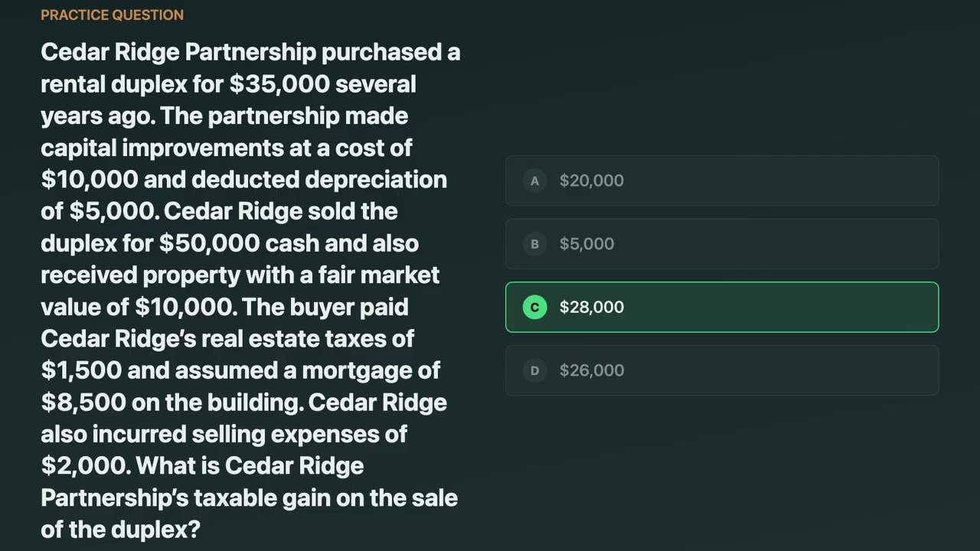Click the $8,500 mortgage amount in question

[83, 403]
